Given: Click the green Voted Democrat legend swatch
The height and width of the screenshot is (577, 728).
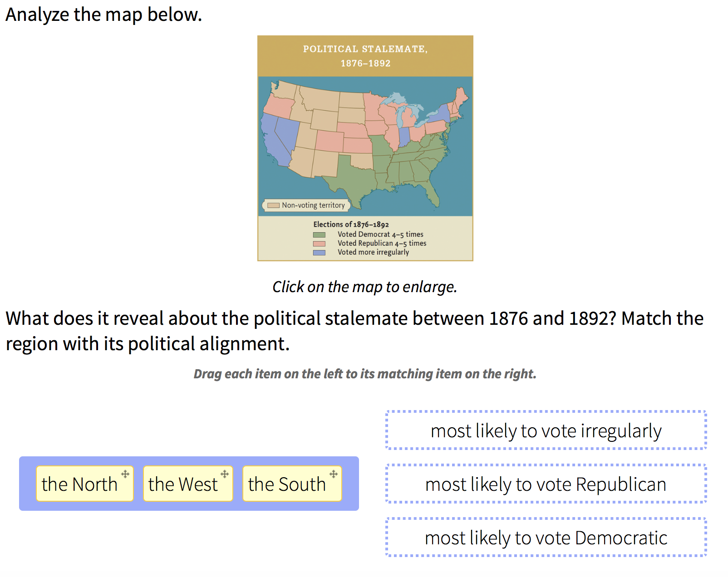Looking at the screenshot, I should coord(319,235).
